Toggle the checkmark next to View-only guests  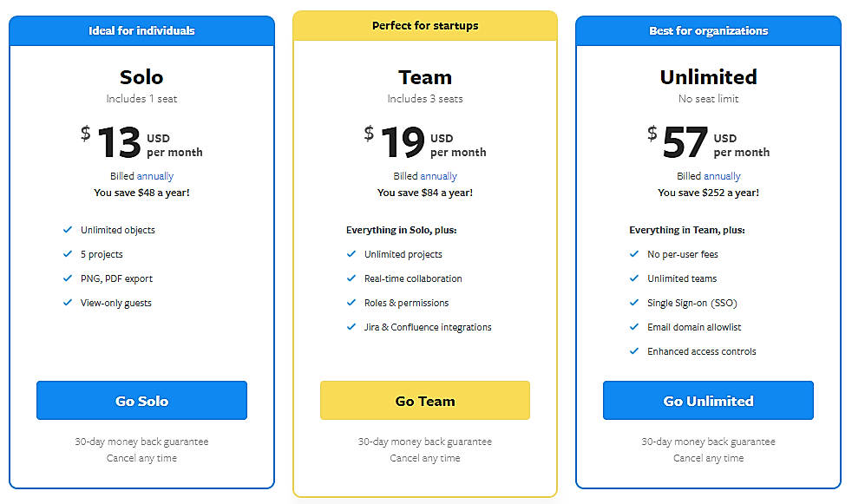click(68, 303)
